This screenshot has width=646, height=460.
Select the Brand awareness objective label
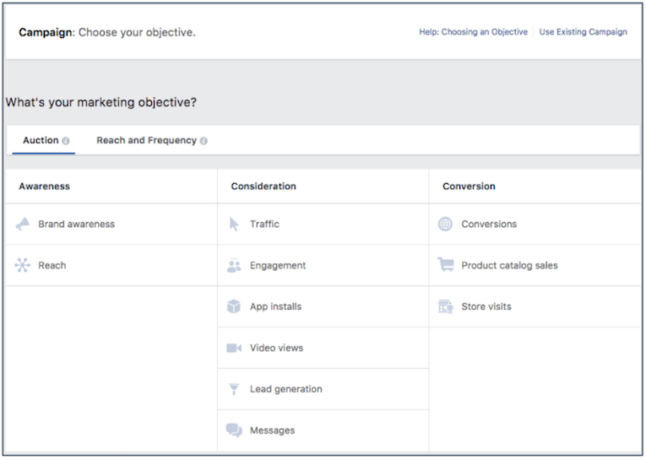[x=76, y=224]
